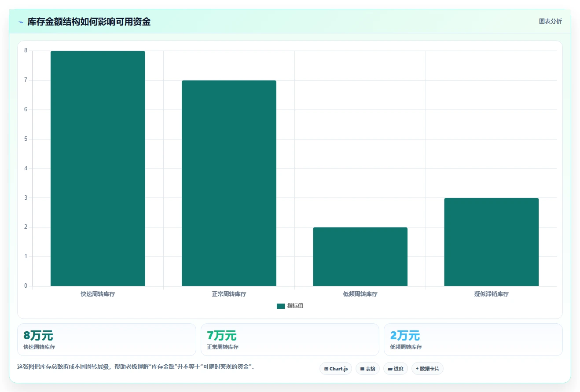Select the 进度 tag chip
Viewport: 580px width, 392px height.
point(396,369)
